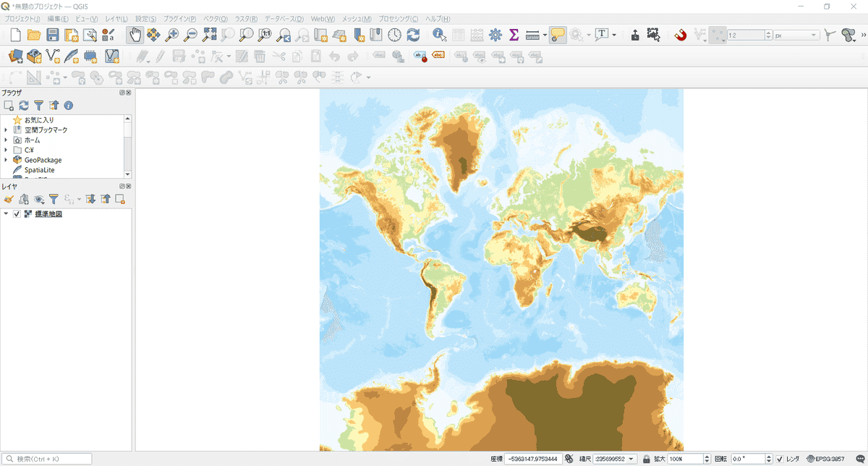The width and height of the screenshot is (868, 466).
Task: Remove the selected layer from the Layers panel
Action: [121, 199]
